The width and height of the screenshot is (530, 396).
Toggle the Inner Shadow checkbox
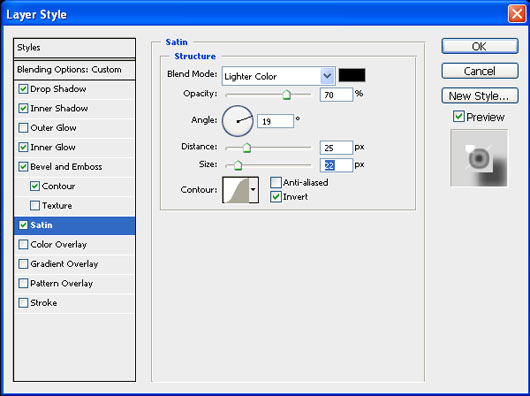point(23,108)
